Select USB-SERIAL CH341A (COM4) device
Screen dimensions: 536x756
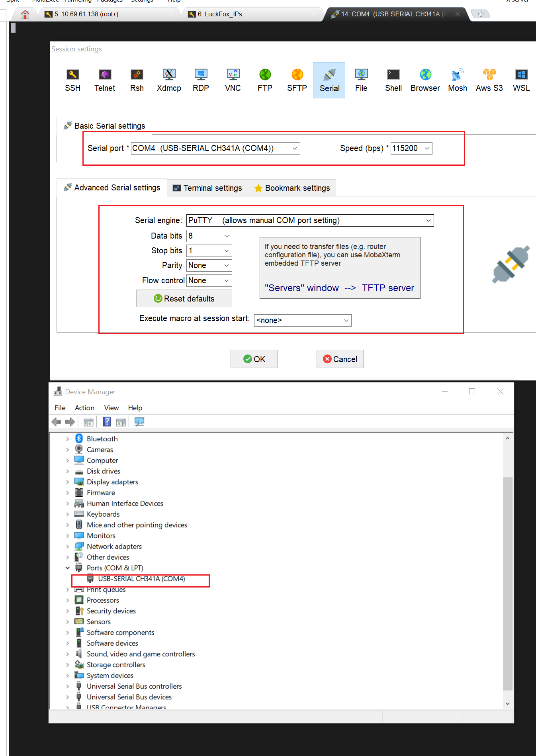coord(141,579)
